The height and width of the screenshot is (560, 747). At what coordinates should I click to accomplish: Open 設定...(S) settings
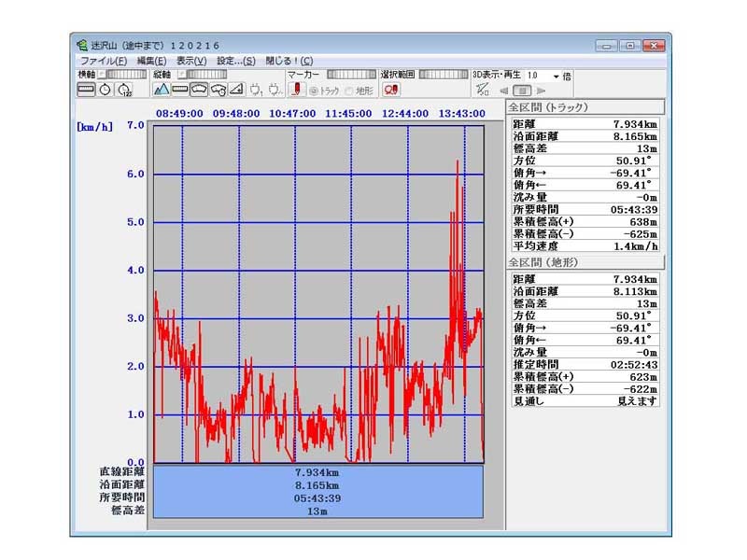pyautogui.click(x=236, y=61)
